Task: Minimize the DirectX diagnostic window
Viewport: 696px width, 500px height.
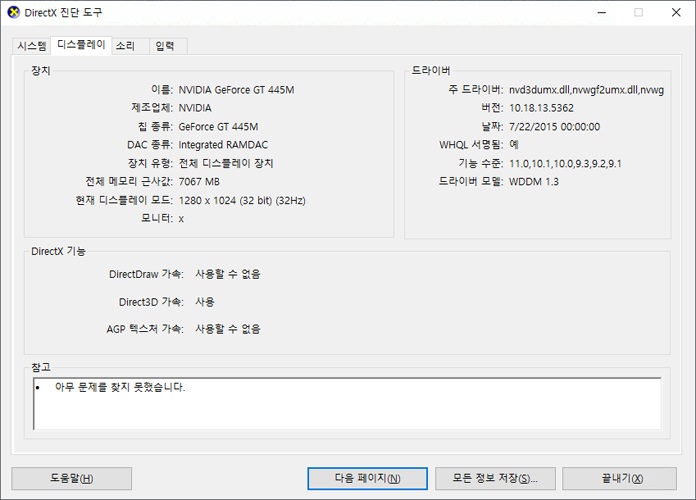Action: [x=602, y=12]
